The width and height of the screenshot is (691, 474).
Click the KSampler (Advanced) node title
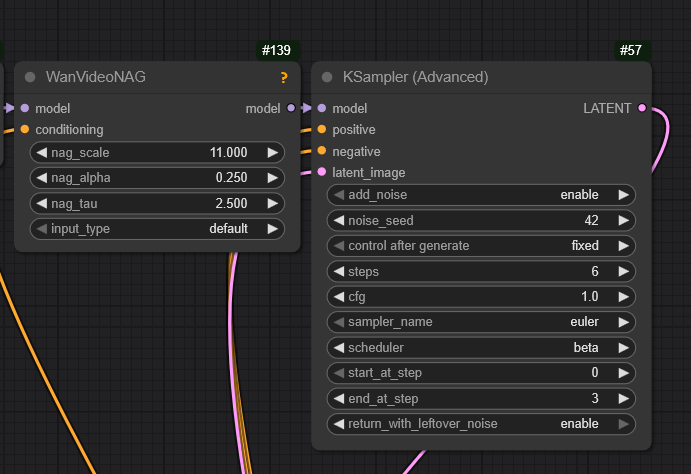pos(416,77)
